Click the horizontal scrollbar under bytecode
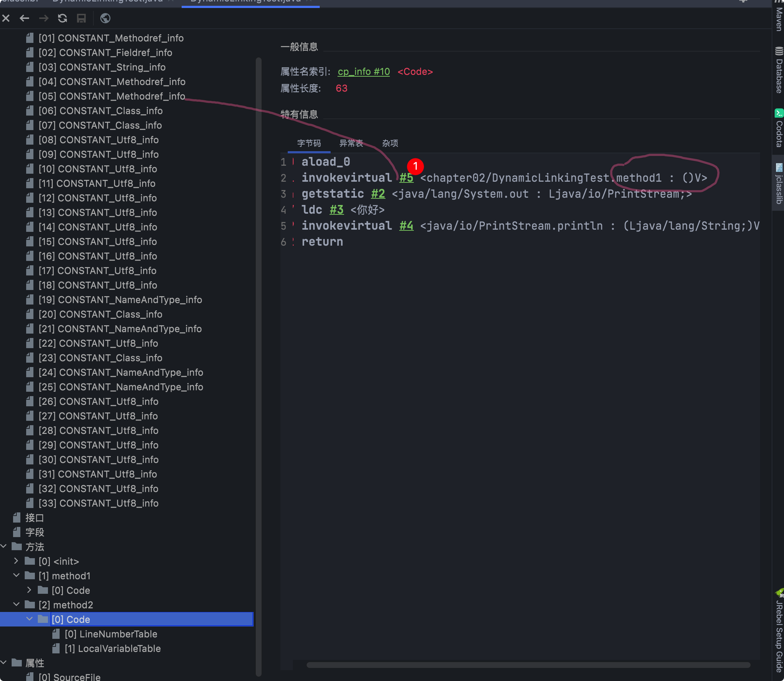Screen dimensions: 784x681 point(528,665)
